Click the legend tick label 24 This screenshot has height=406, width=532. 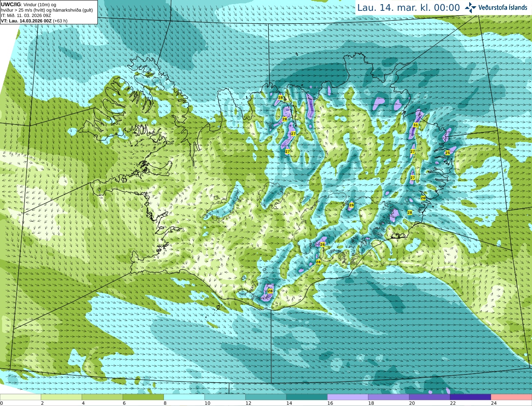point(494,403)
